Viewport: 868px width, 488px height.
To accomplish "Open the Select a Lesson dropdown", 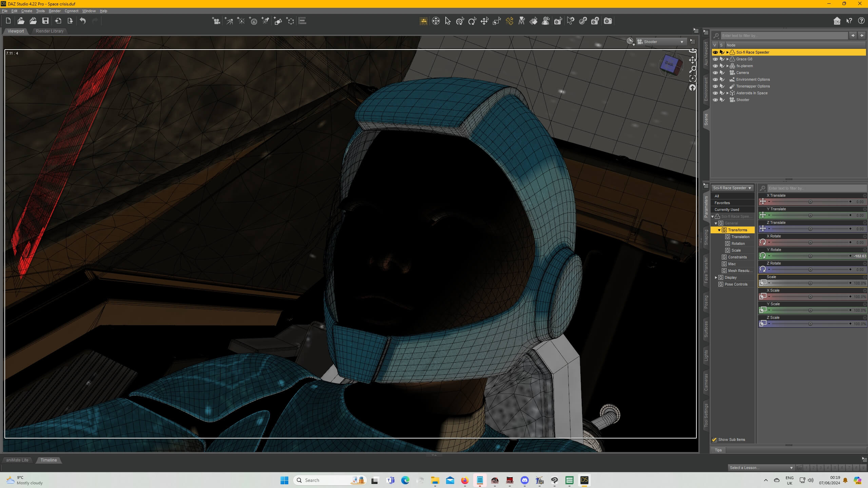I will click(761, 468).
